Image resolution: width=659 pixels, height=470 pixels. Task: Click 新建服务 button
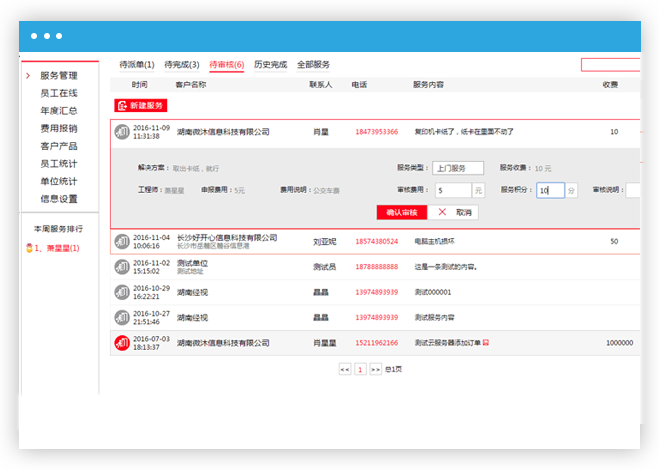point(141,105)
